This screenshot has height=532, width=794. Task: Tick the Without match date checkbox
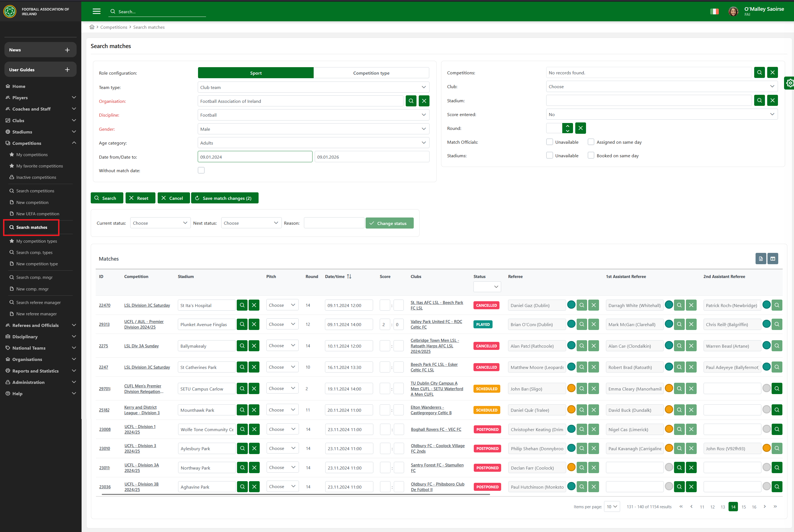click(x=201, y=170)
